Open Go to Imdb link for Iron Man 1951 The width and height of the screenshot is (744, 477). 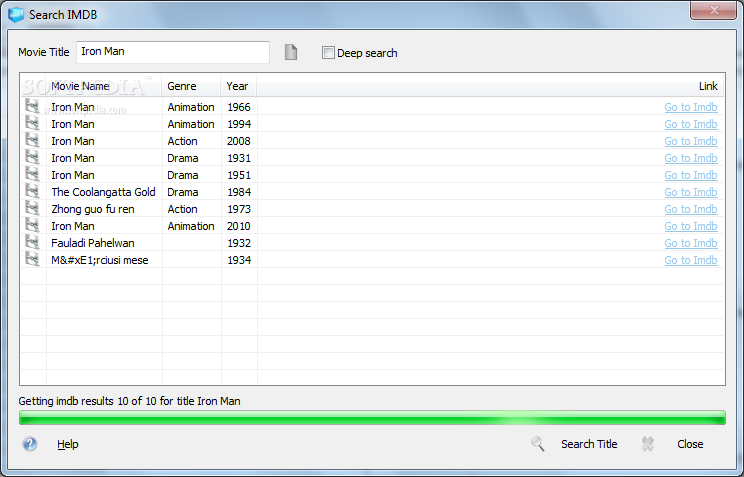(691, 176)
